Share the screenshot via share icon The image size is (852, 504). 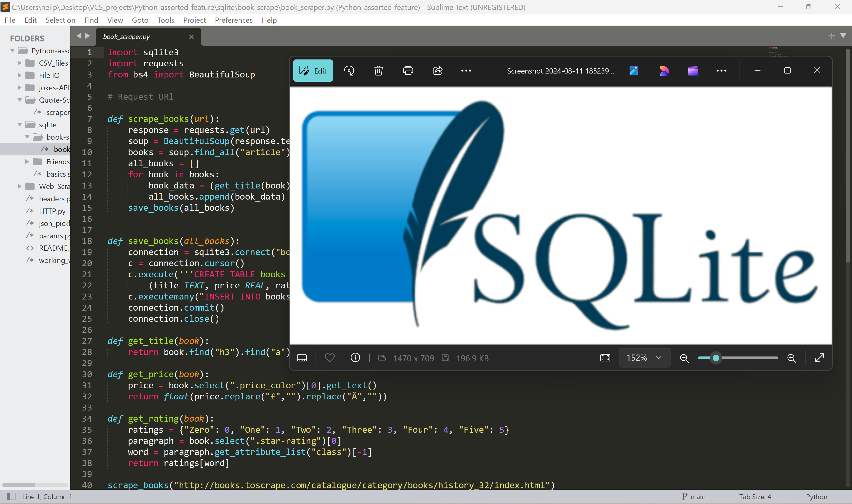click(437, 71)
